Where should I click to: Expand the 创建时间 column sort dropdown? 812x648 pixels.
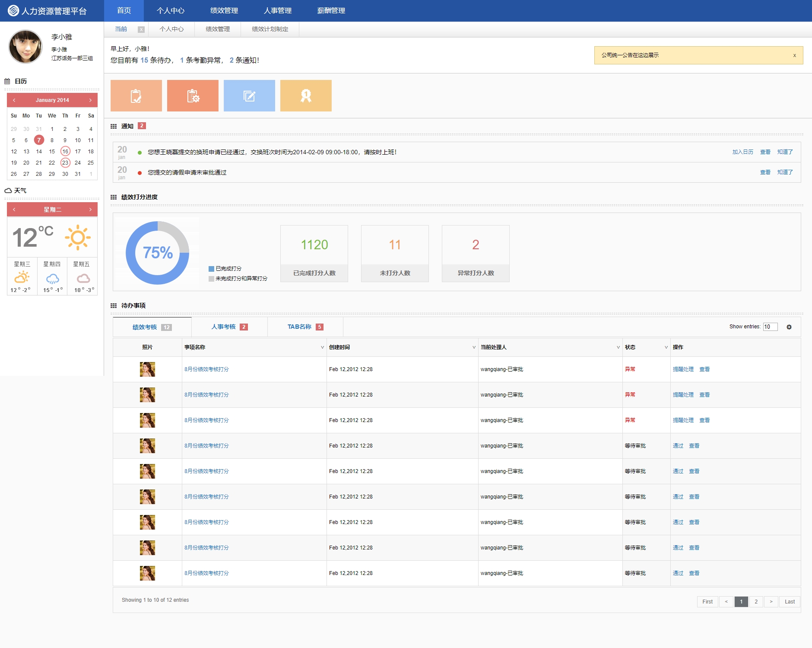(474, 347)
